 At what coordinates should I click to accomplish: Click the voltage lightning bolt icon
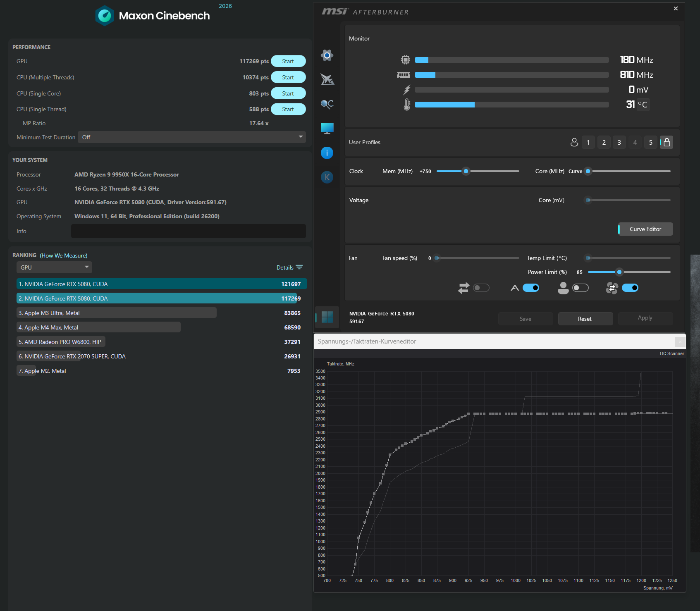pos(407,90)
